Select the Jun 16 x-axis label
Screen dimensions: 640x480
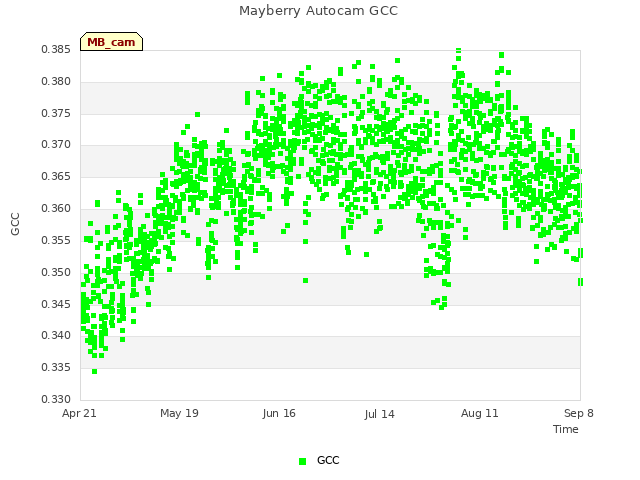tap(279, 413)
